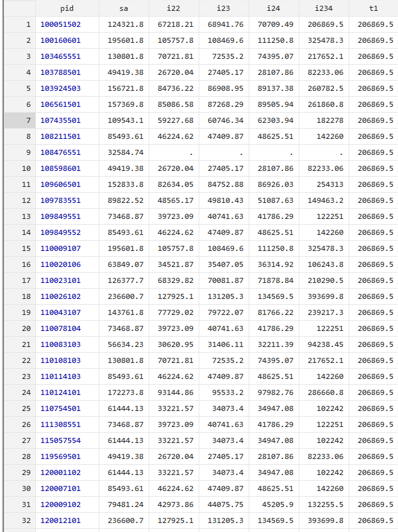Click pid cell 111308551
The width and height of the screenshot is (398, 532).
click(67, 424)
